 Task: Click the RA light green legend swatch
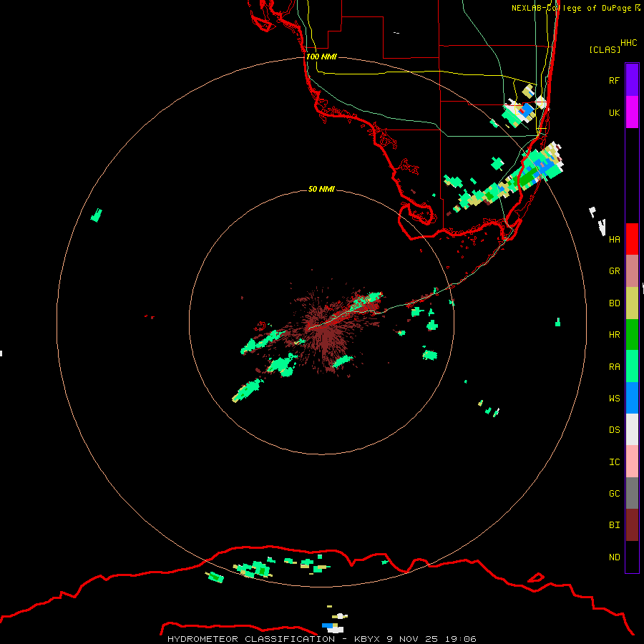tap(632, 366)
